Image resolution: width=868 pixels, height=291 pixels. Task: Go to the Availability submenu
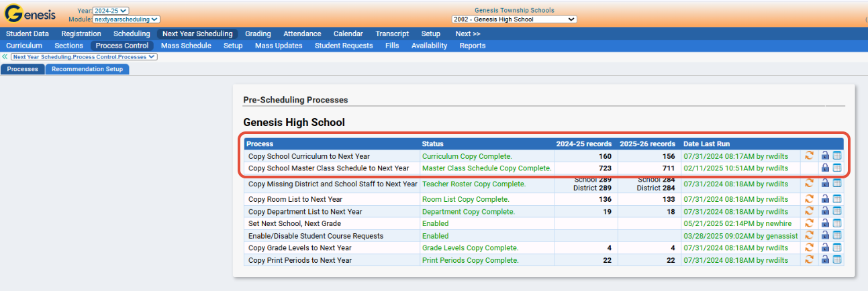(430, 46)
